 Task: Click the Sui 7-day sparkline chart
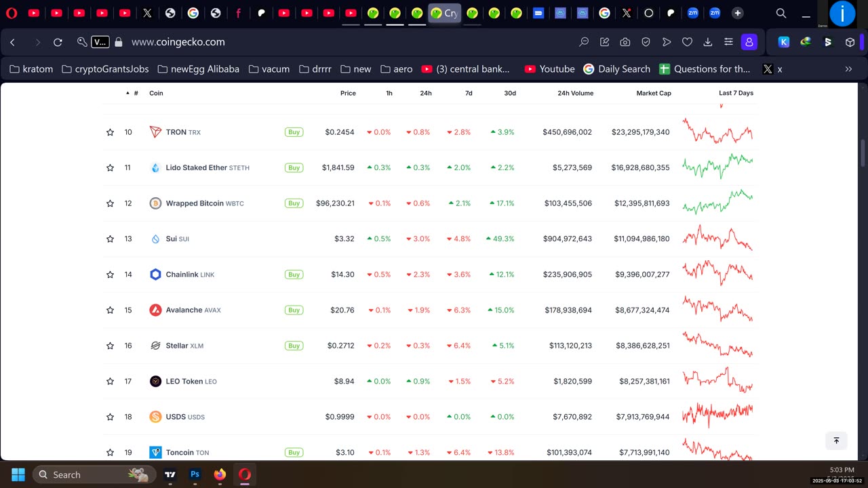pyautogui.click(x=717, y=239)
